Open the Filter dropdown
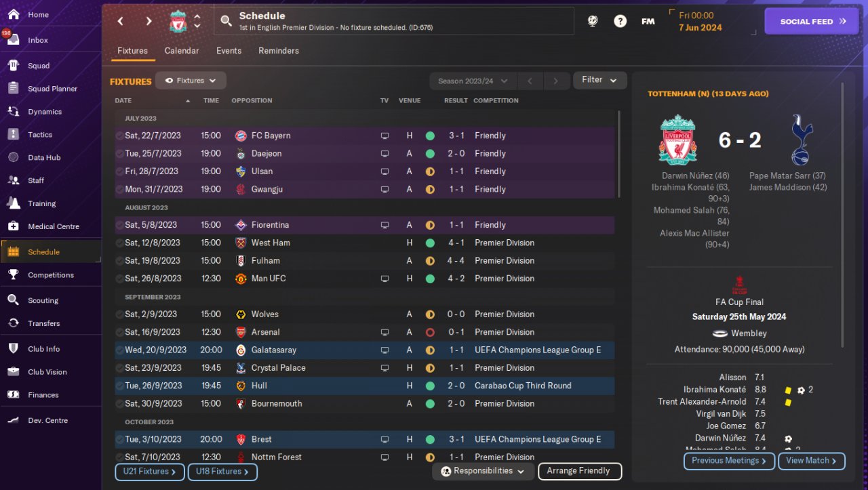The height and width of the screenshot is (490, 868). pyautogui.click(x=599, y=80)
